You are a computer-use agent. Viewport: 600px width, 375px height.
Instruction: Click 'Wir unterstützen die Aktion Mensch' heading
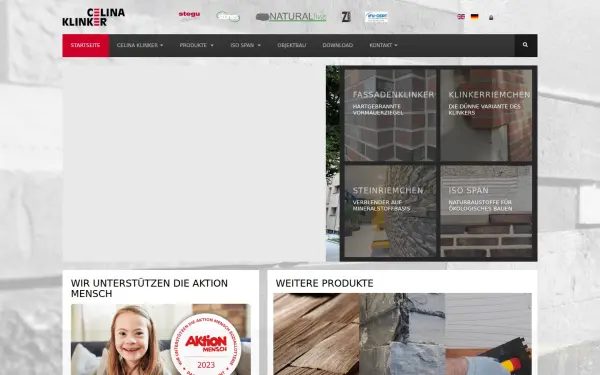[x=149, y=289]
